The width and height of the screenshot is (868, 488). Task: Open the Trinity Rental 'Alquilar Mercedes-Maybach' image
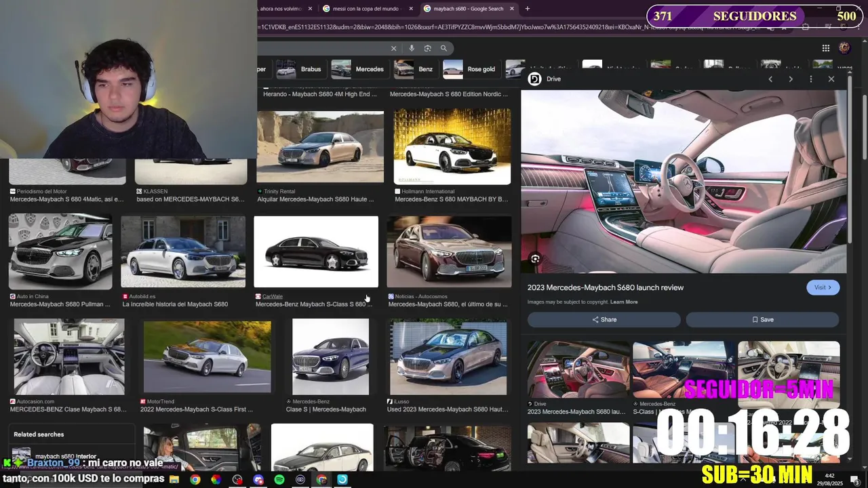[320, 147]
